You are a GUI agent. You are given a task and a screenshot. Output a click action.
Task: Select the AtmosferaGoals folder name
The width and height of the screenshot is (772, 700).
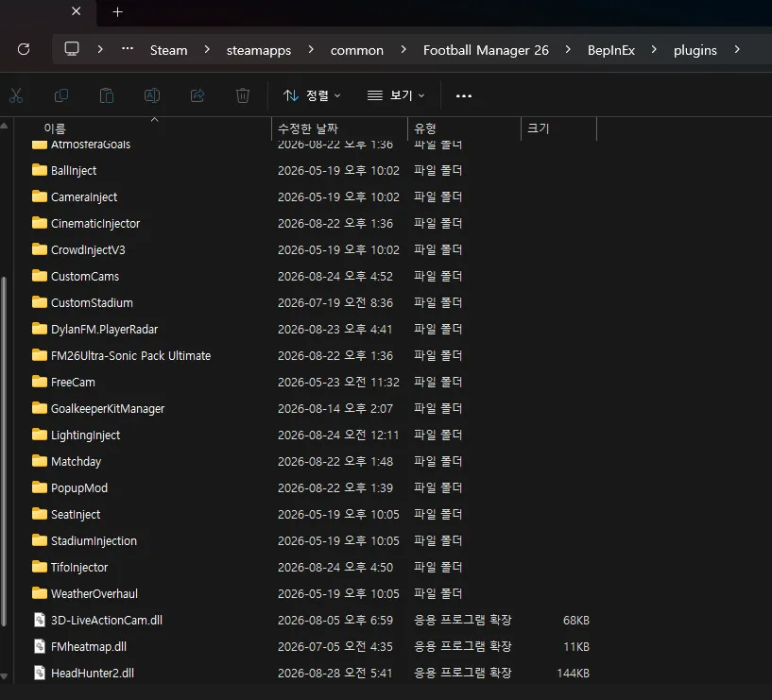(x=91, y=145)
